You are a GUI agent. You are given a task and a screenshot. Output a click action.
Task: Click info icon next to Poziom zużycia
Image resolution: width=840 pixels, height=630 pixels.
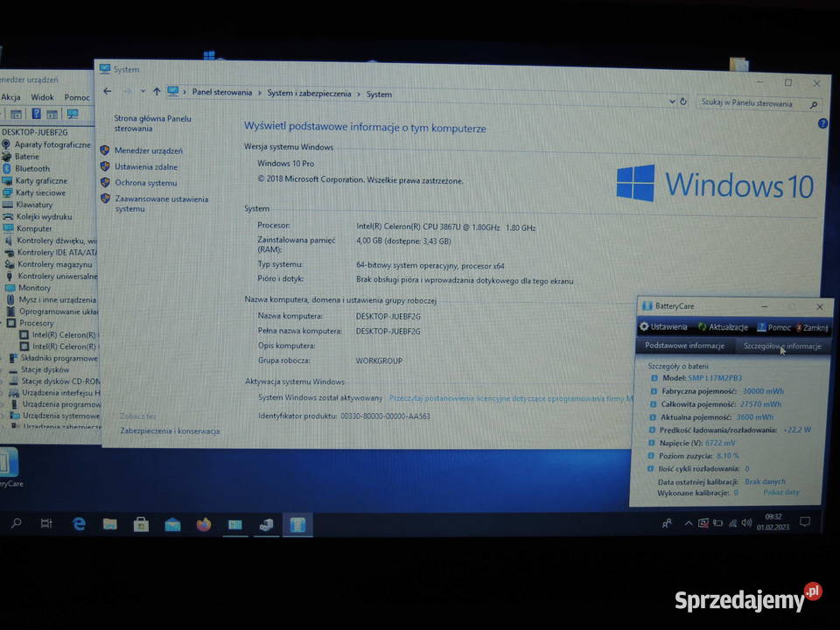(651, 456)
